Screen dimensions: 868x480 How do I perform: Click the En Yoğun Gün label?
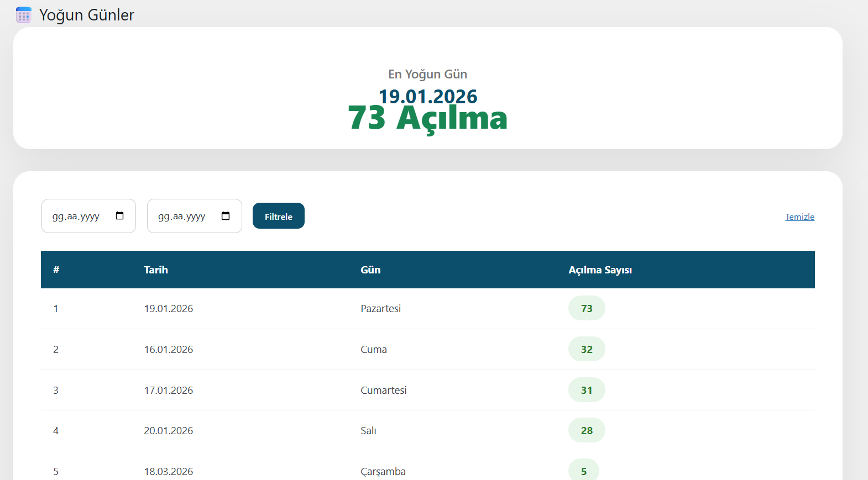428,74
